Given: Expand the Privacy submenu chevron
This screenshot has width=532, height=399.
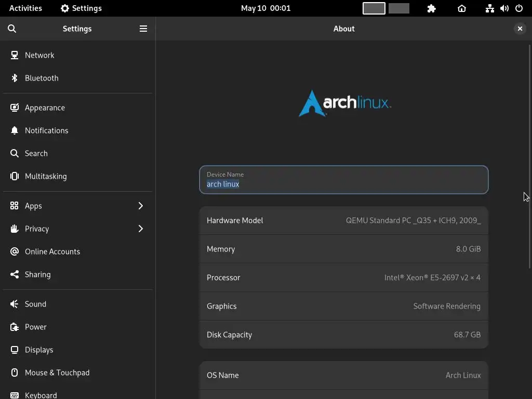Looking at the screenshot, I should (x=140, y=229).
